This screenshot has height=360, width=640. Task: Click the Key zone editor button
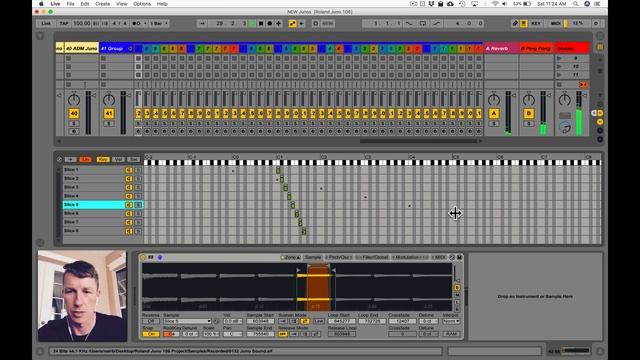pyautogui.click(x=103, y=160)
